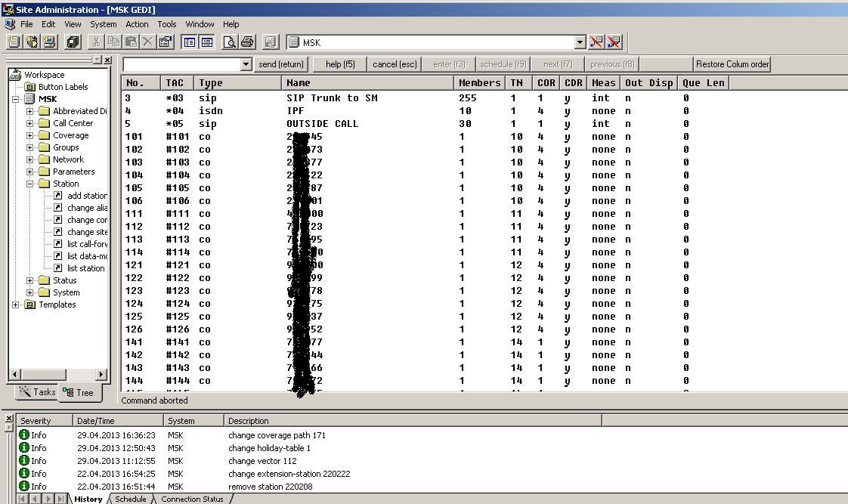Click the send (return) button
This screenshot has height=504, width=848.
click(281, 64)
